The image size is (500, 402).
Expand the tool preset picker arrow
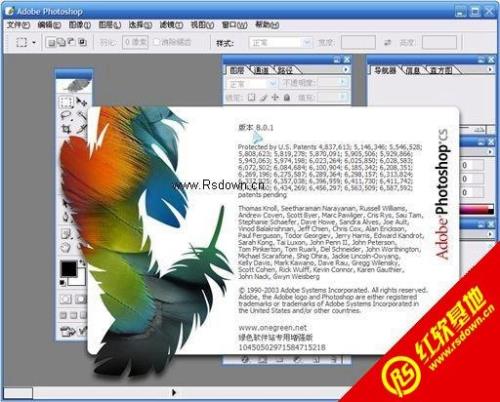pyautogui.click(x=34, y=43)
